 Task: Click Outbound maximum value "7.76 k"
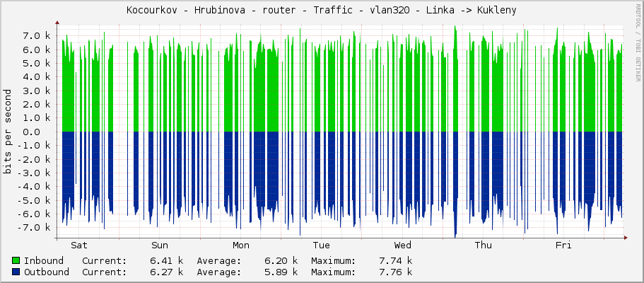(x=395, y=272)
